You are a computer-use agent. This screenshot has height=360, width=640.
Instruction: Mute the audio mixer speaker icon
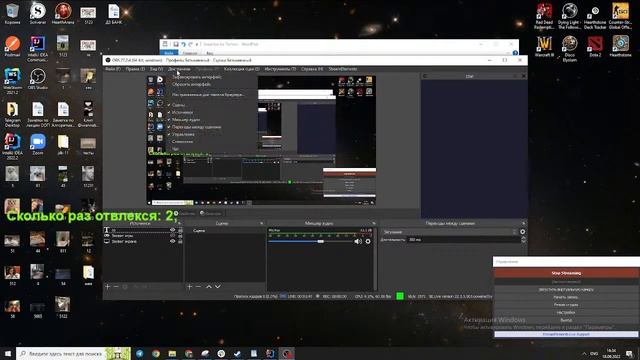point(358,241)
